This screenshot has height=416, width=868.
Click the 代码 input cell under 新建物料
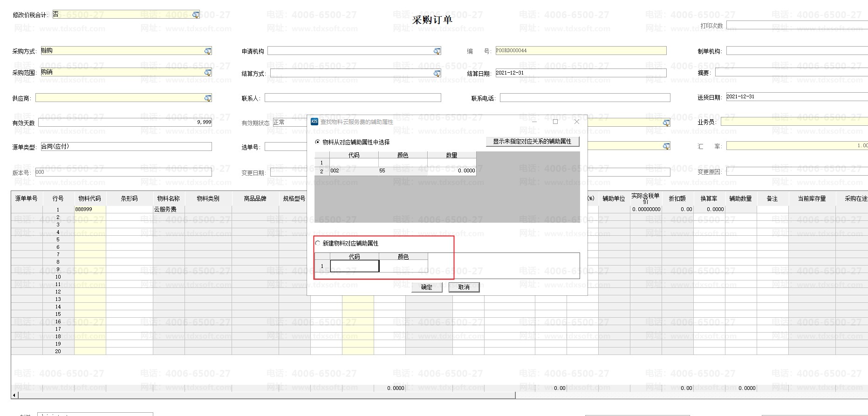tap(355, 266)
